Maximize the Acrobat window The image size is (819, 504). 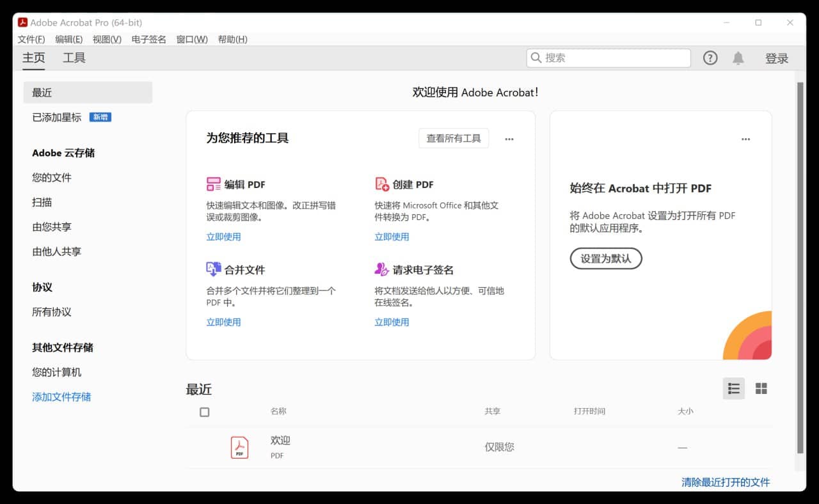tap(758, 22)
